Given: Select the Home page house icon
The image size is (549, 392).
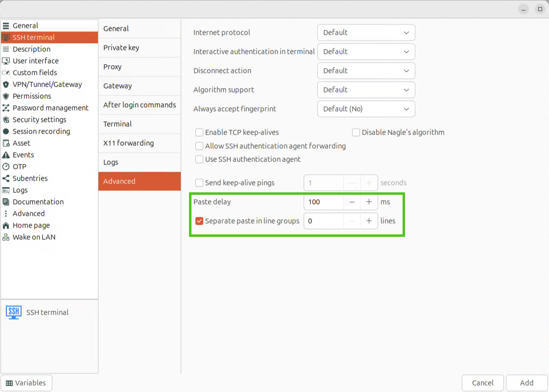Looking at the screenshot, I should coord(6,226).
